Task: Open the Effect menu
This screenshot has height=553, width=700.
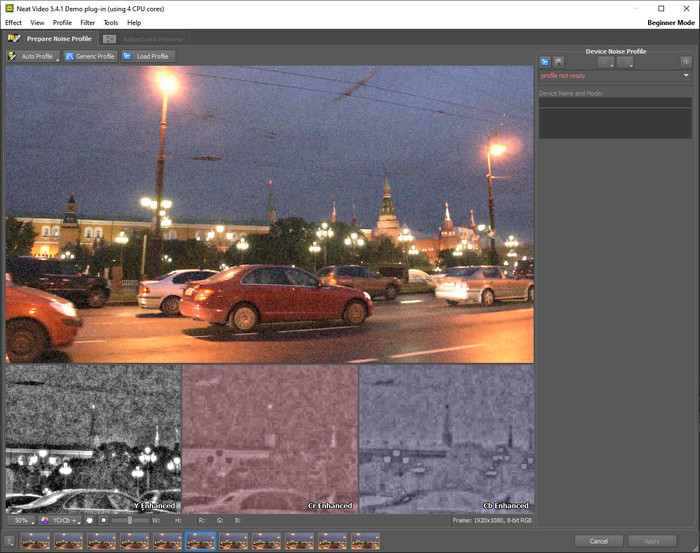Action: tap(13, 23)
